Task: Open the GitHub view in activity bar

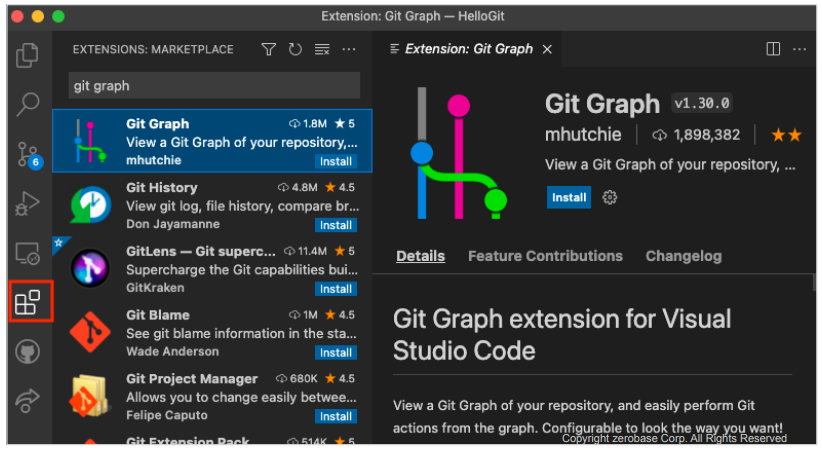Action: (27, 351)
